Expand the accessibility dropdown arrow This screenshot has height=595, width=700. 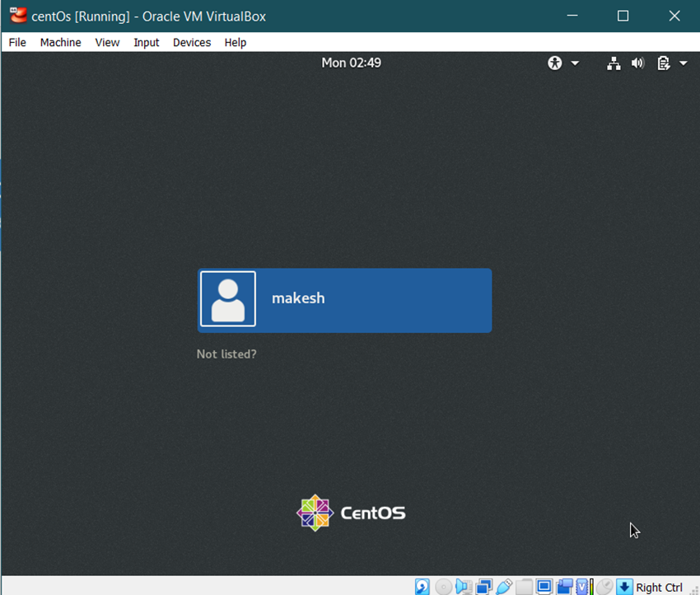tap(575, 63)
